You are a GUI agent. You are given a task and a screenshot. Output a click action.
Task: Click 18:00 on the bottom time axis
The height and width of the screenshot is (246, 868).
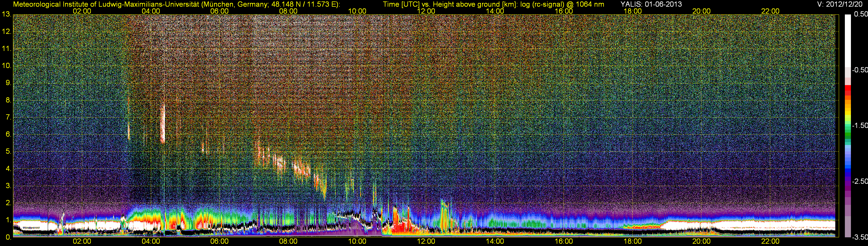633,242
